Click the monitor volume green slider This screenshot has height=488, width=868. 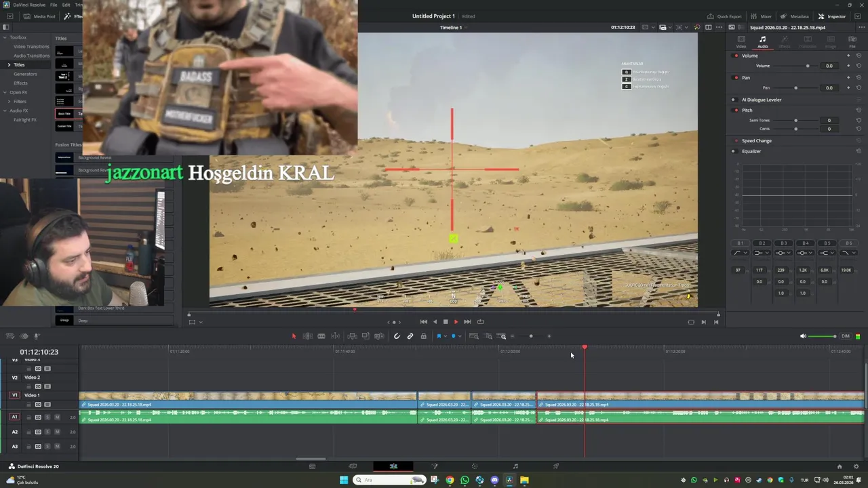click(x=823, y=336)
